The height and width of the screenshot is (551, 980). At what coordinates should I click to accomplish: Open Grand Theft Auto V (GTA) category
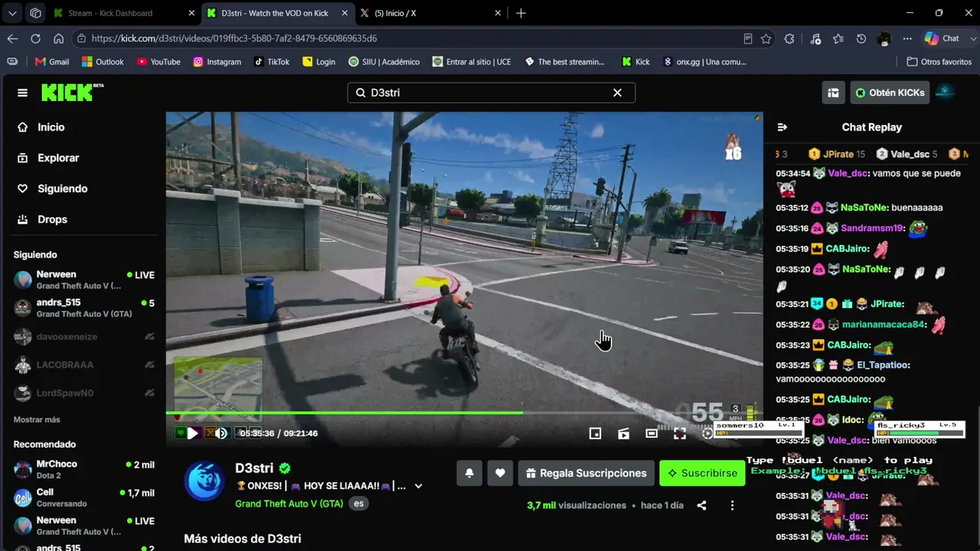click(x=289, y=504)
